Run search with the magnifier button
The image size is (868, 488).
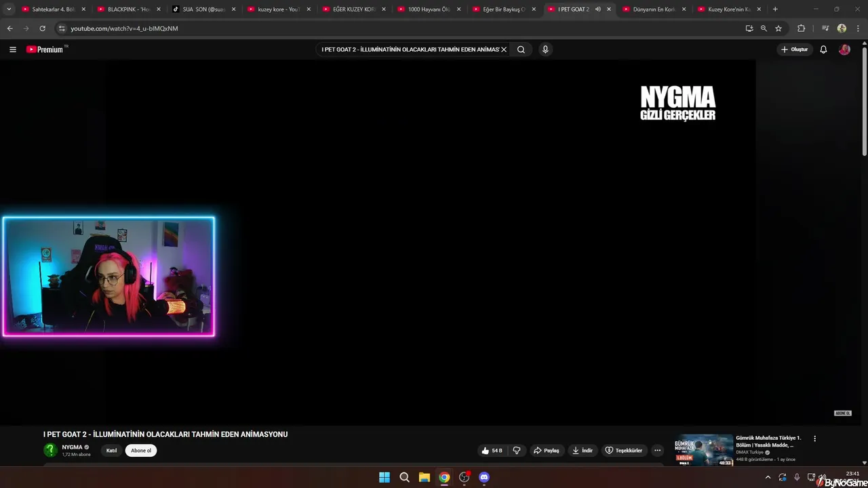pyautogui.click(x=521, y=49)
